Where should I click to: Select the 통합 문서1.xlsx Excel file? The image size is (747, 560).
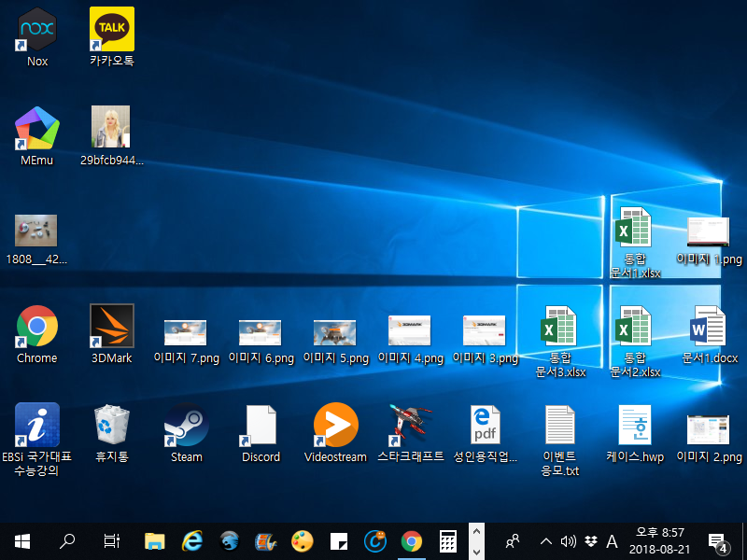(635, 243)
